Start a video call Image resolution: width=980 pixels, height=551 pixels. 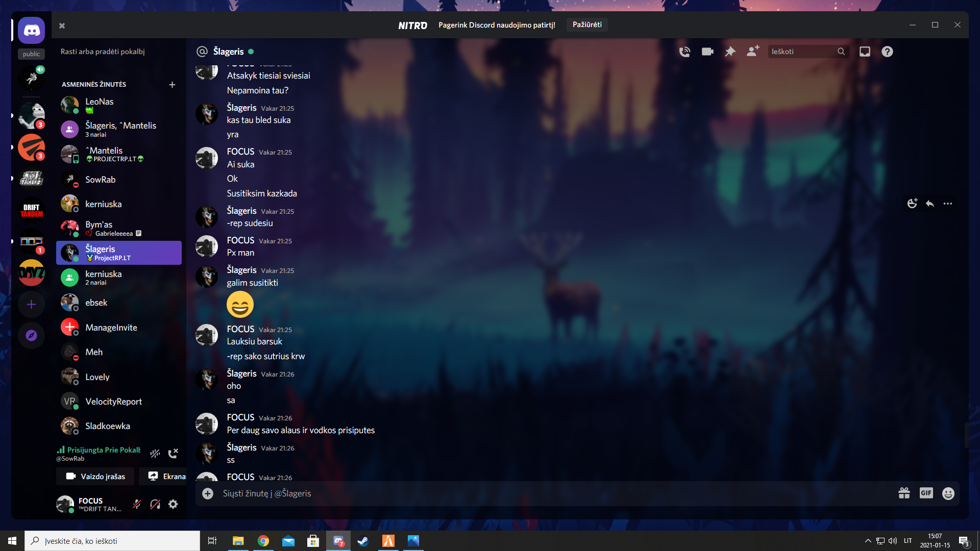click(707, 52)
